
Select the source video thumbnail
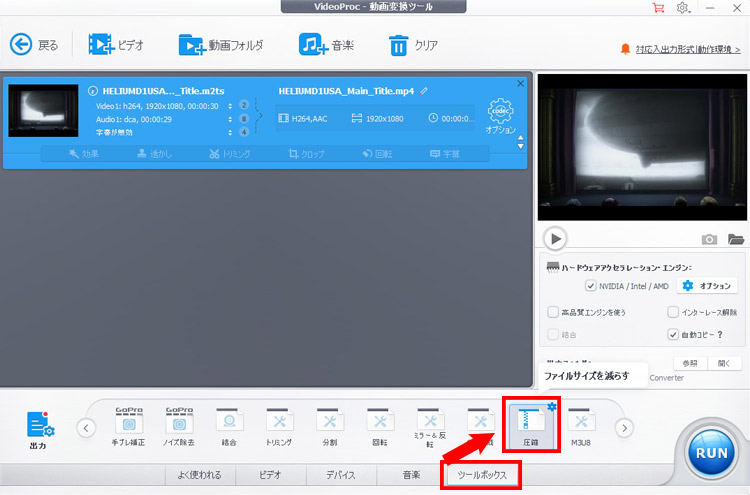(44, 110)
